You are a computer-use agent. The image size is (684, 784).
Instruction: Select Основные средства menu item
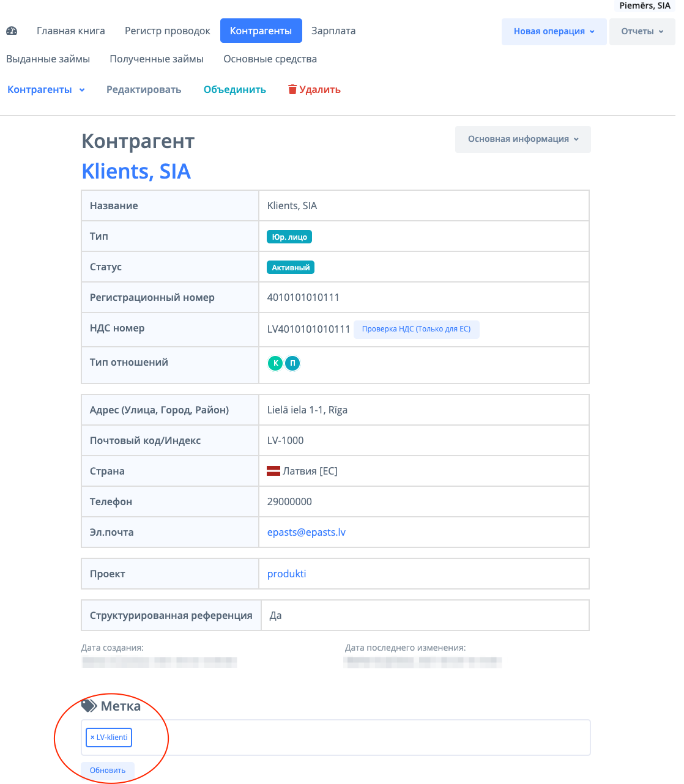[270, 59]
